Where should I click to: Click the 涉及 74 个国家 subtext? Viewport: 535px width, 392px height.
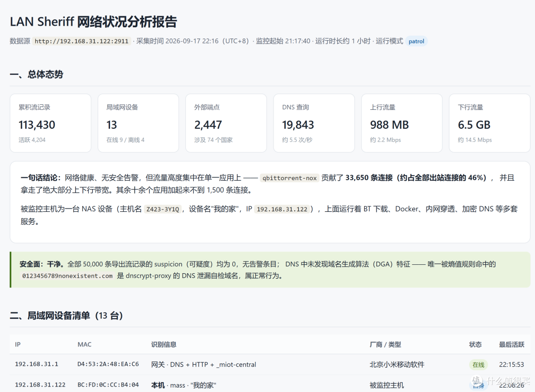213,140
